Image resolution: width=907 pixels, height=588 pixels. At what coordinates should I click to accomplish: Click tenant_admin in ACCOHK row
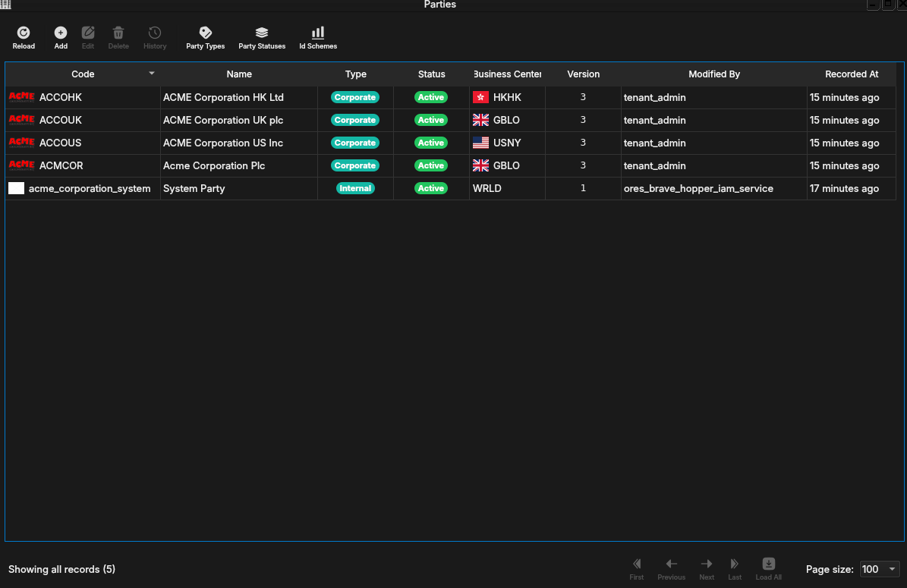pos(655,97)
